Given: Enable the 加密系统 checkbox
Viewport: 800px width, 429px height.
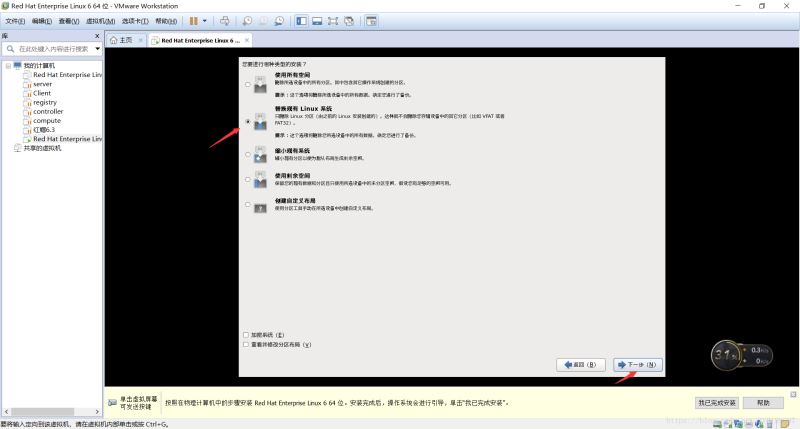Looking at the screenshot, I should (246, 334).
